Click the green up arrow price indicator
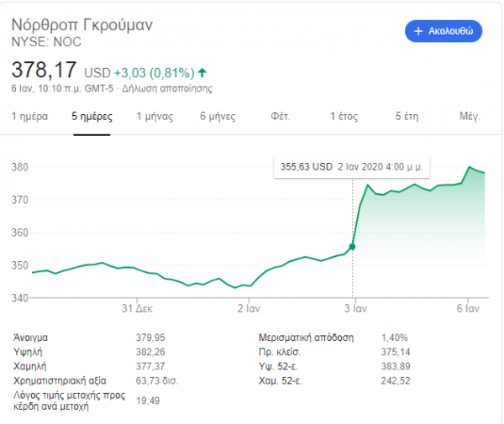Image resolution: width=504 pixels, height=424 pixels. 202,73
